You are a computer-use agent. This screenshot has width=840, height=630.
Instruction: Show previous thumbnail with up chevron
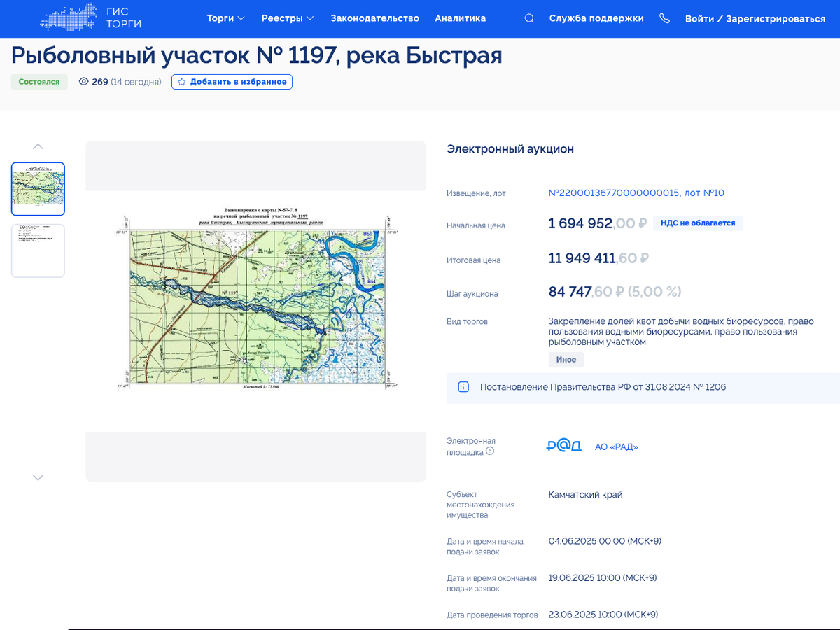click(x=38, y=146)
